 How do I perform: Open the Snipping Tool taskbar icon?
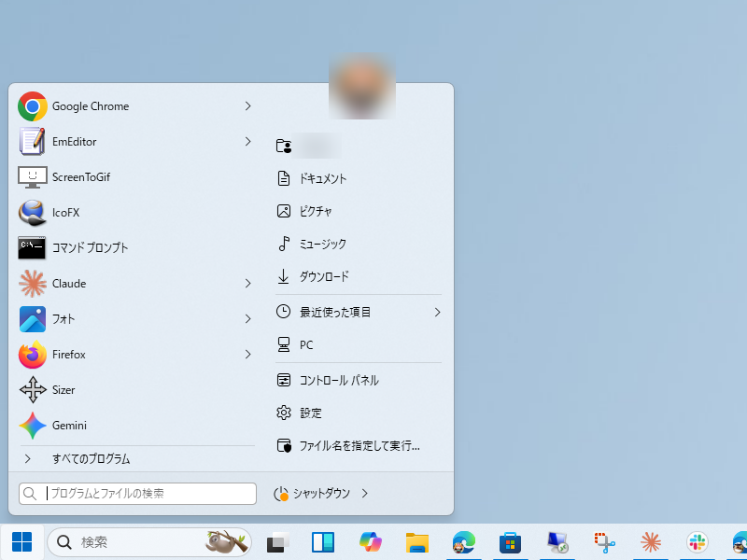tap(604, 542)
